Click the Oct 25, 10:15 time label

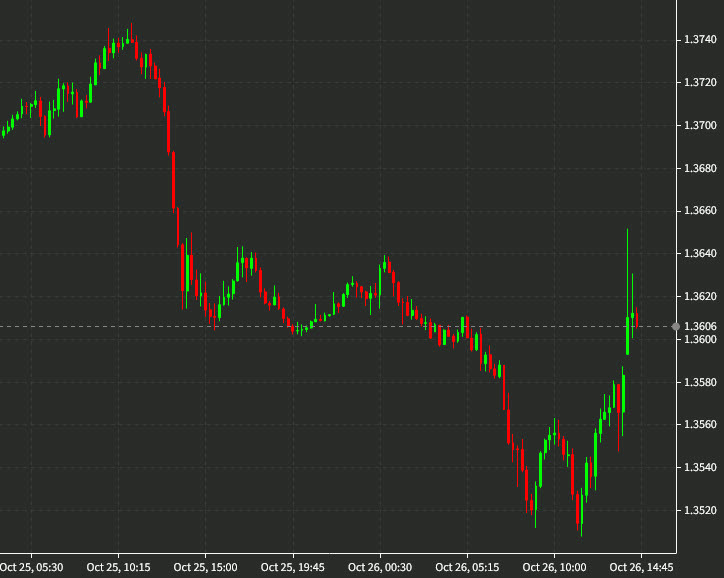pos(118,567)
